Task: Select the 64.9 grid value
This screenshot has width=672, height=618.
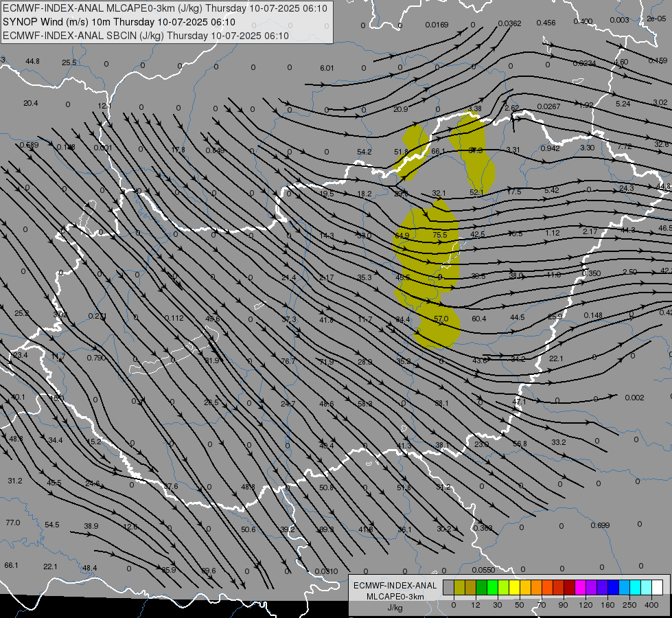Action: (x=402, y=236)
